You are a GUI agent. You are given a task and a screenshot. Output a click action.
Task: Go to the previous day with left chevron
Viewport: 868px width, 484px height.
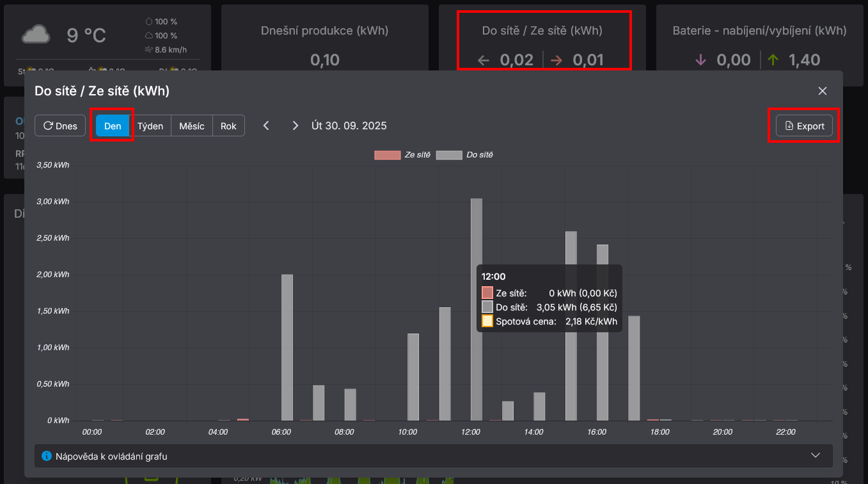click(266, 125)
